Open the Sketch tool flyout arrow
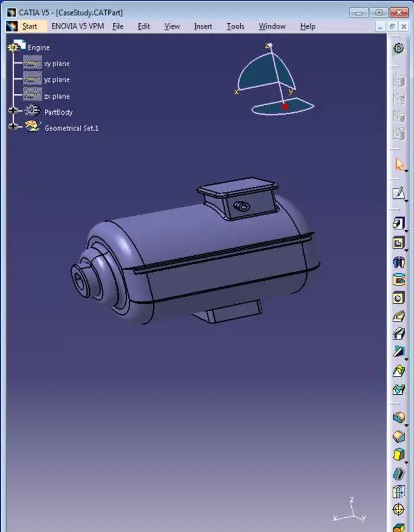 coord(406,200)
